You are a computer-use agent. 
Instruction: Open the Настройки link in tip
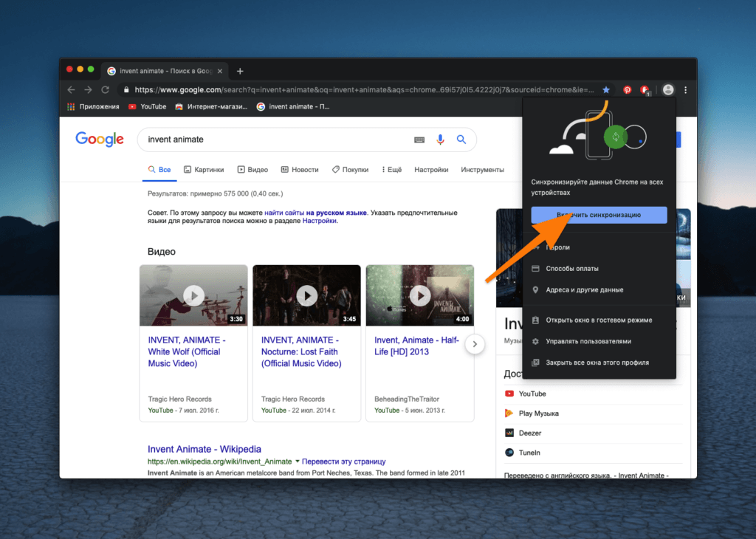click(x=319, y=221)
